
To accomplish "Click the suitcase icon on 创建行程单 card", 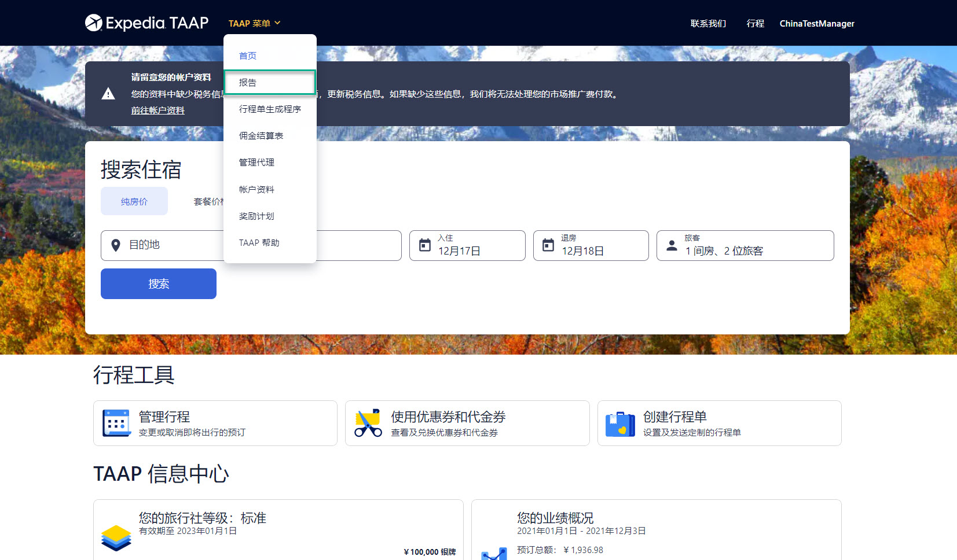I will (x=620, y=424).
